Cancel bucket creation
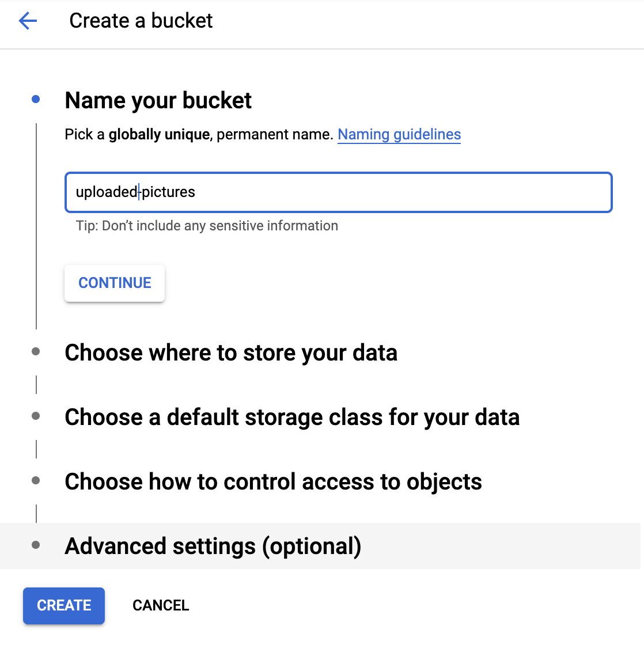The image size is (644, 660). click(x=161, y=605)
